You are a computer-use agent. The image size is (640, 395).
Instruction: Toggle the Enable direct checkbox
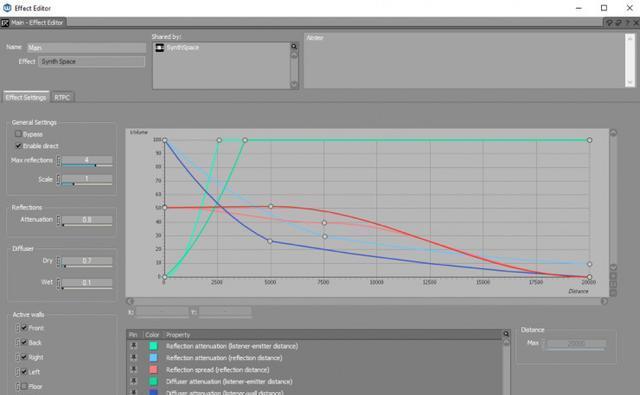point(18,146)
